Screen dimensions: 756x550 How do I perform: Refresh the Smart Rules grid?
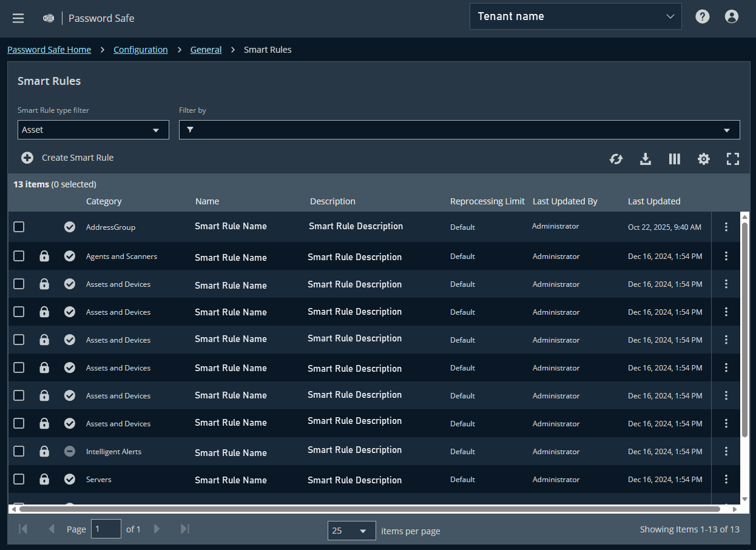pos(616,159)
